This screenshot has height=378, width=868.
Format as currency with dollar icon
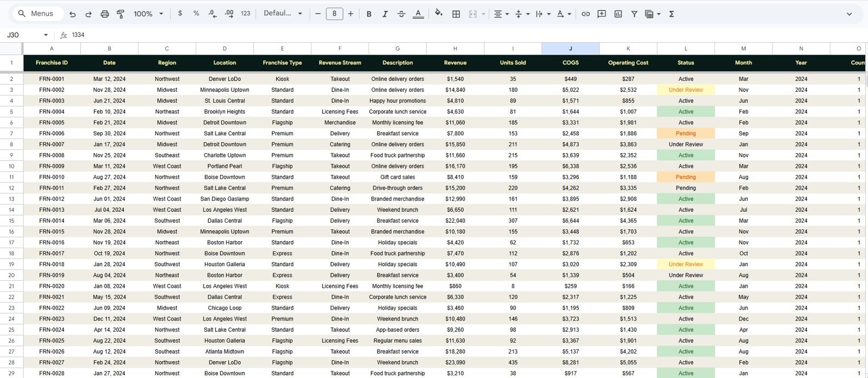tap(180, 14)
